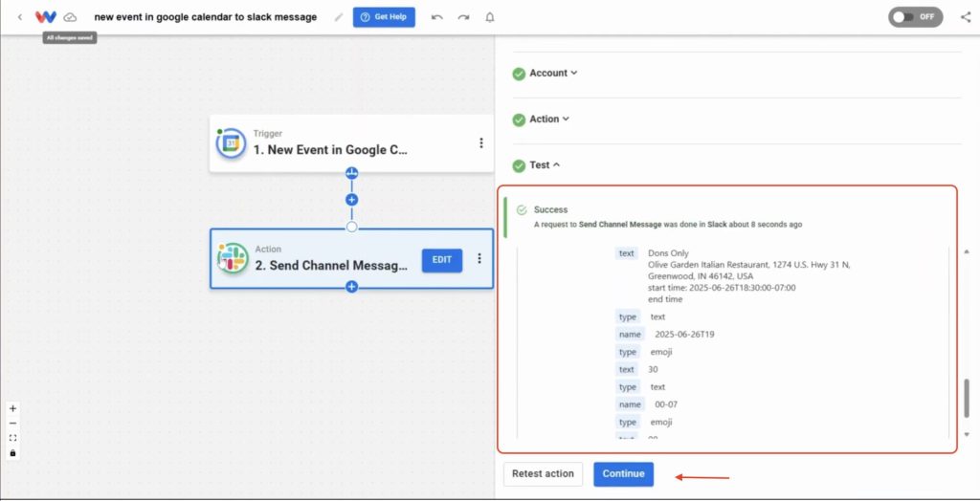Viewport: 980px width, 501px height.
Task: Click the text value '30'
Action: coord(653,369)
